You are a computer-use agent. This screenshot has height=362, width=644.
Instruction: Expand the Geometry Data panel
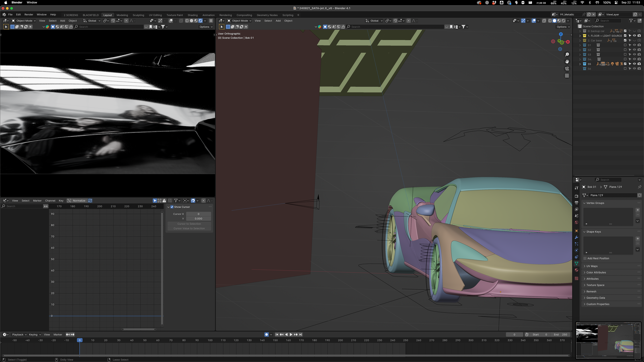(x=584, y=298)
